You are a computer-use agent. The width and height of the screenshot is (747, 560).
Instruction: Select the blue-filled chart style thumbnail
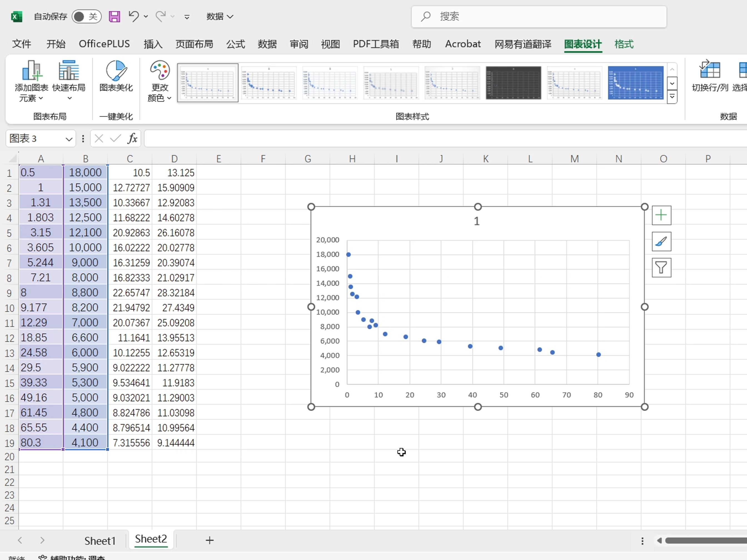(636, 83)
